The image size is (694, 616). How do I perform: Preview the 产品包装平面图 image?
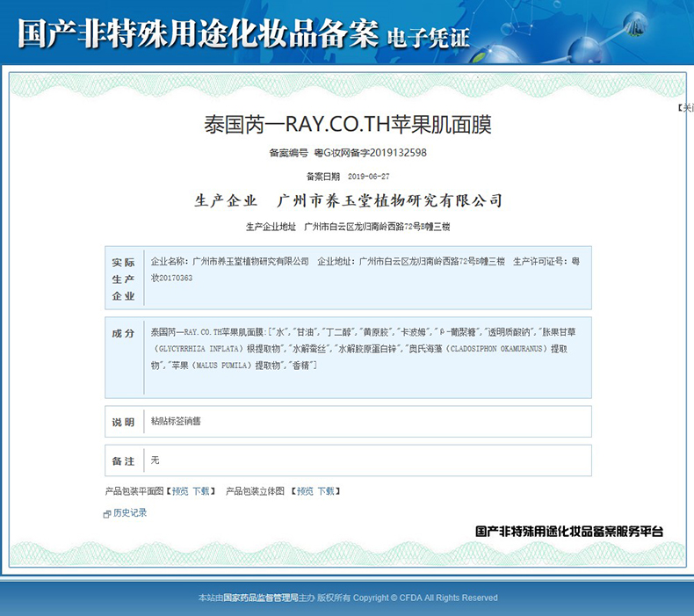[x=180, y=491]
